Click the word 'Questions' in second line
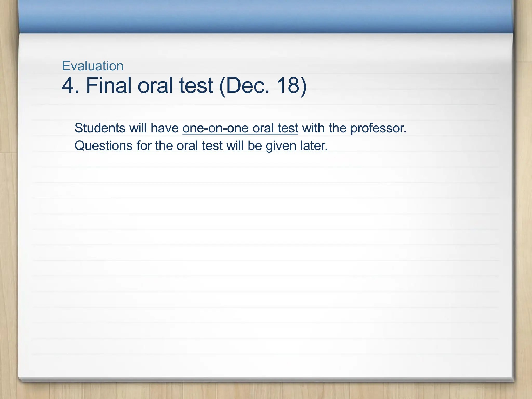 click(103, 145)
